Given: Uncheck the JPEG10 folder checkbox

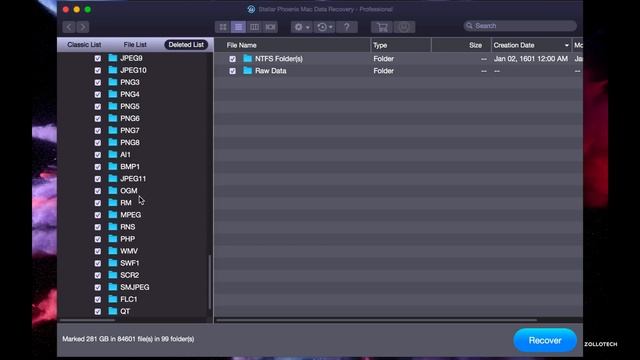Looking at the screenshot, I should [x=98, y=70].
